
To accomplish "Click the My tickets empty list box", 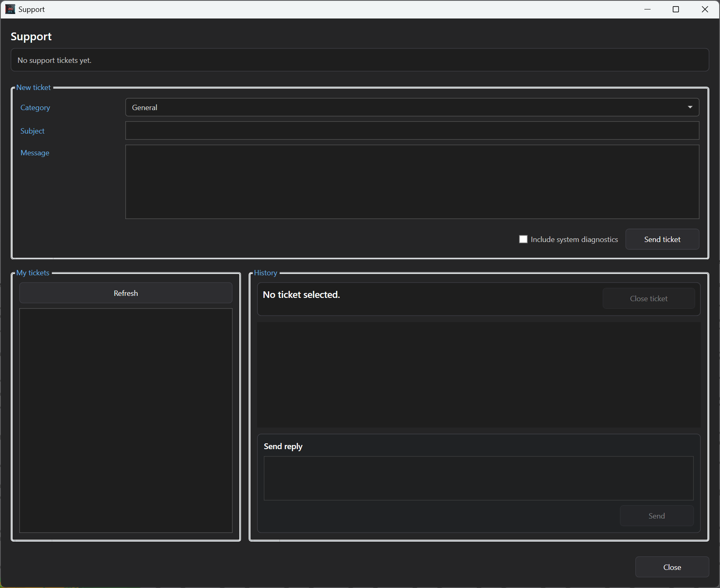I will point(126,420).
